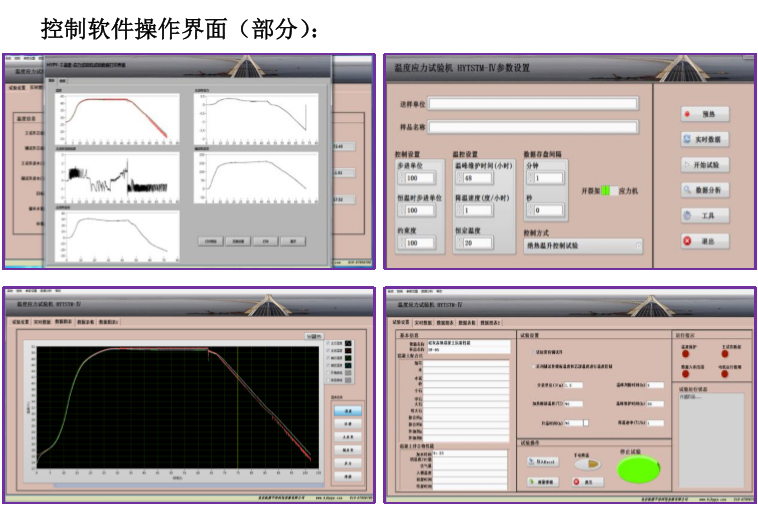Uncheck the first curve checkbox in the chart legend

pos(327,345)
